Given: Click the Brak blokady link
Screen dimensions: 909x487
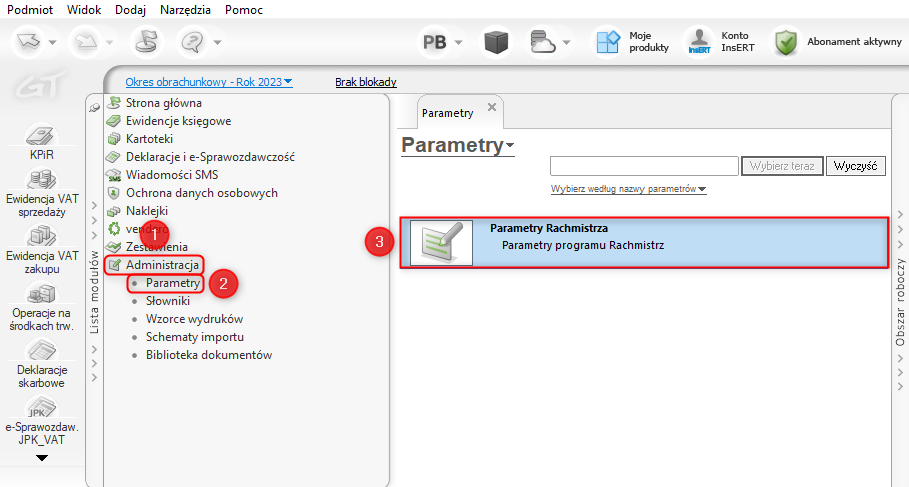Looking at the screenshot, I should coord(365,82).
